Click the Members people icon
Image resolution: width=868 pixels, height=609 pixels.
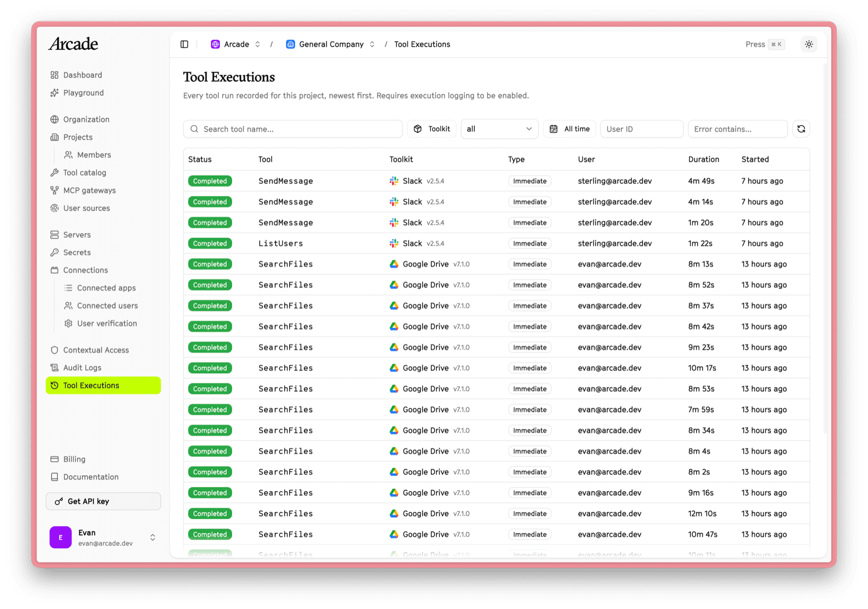68,155
